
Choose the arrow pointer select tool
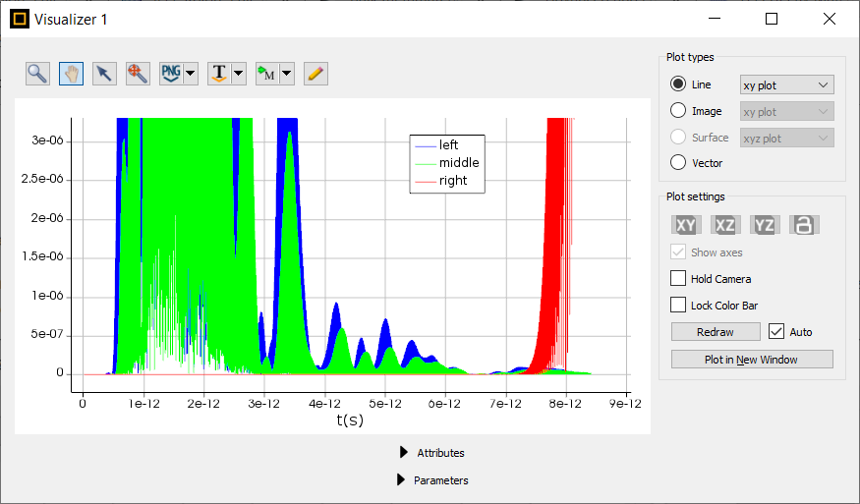click(104, 74)
